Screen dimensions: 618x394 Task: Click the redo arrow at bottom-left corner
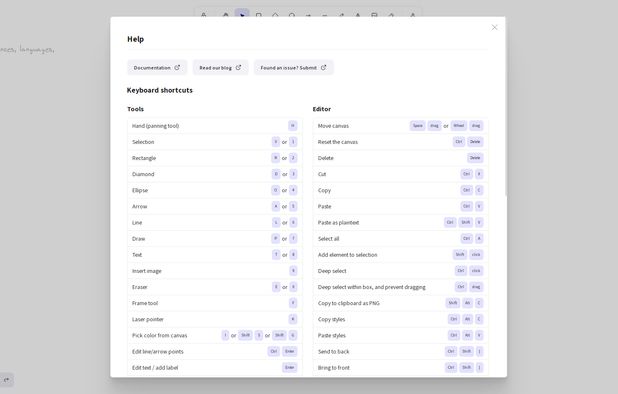(x=6, y=380)
